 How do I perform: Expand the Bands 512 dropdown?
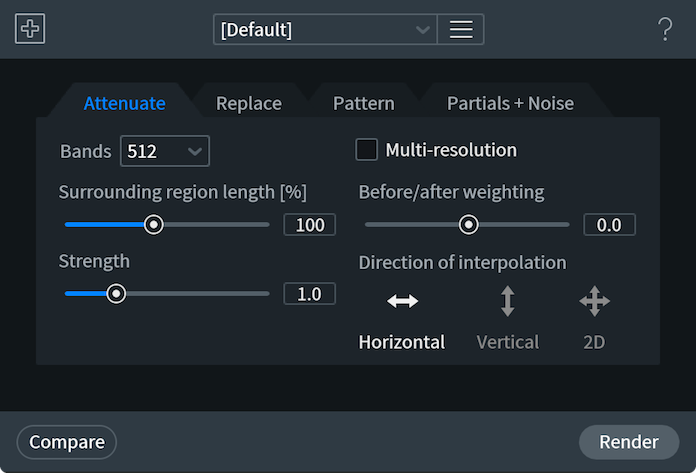(x=165, y=151)
